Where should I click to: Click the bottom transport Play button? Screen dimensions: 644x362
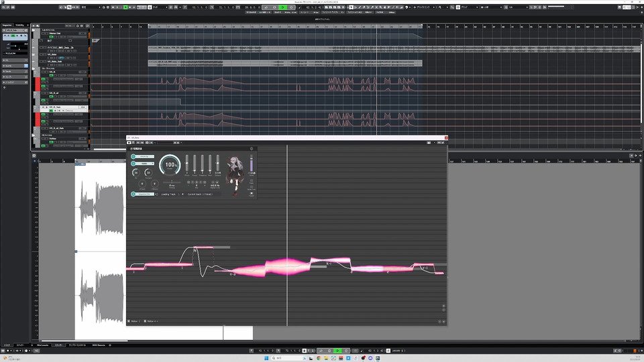[337, 351]
